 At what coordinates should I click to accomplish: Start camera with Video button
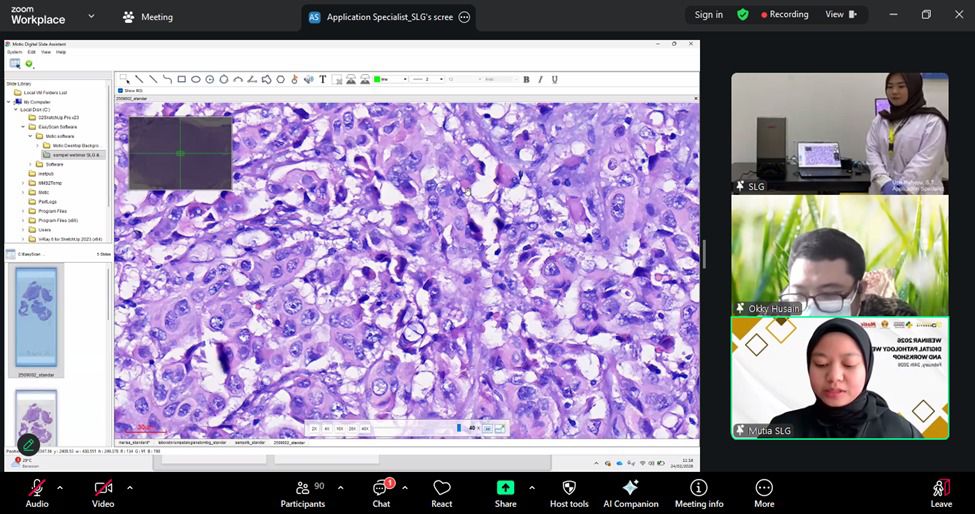pos(103,492)
